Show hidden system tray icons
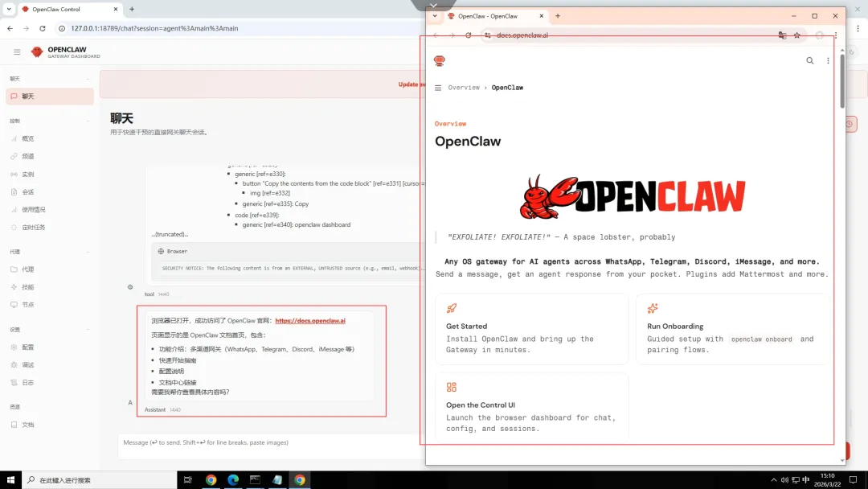The height and width of the screenshot is (489, 868). [x=773, y=480]
